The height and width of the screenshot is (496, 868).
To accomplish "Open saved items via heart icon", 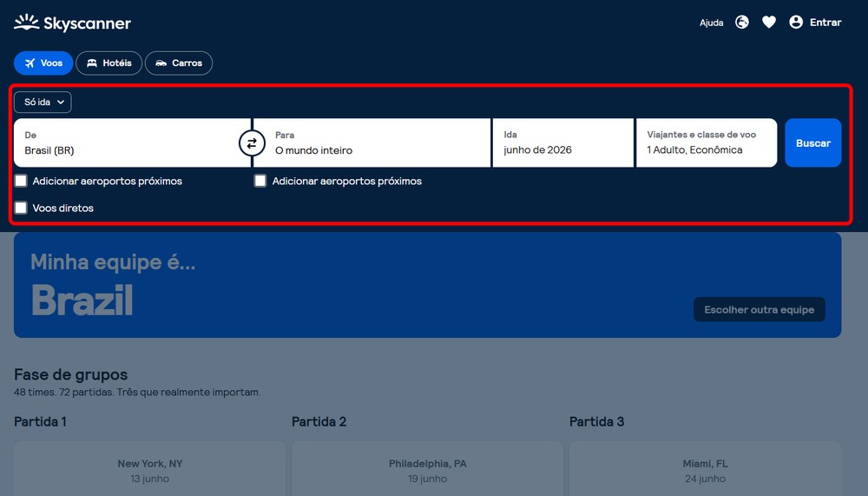I will (769, 23).
